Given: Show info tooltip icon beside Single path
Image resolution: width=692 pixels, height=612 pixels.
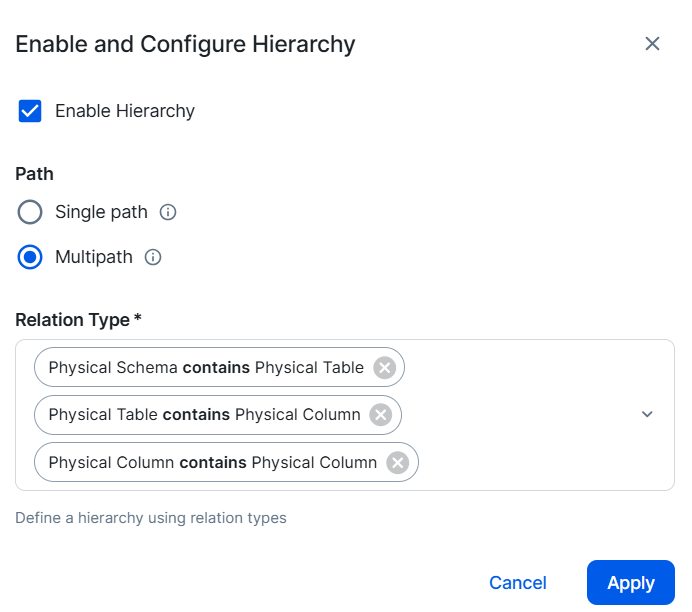Looking at the screenshot, I should (168, 212).
